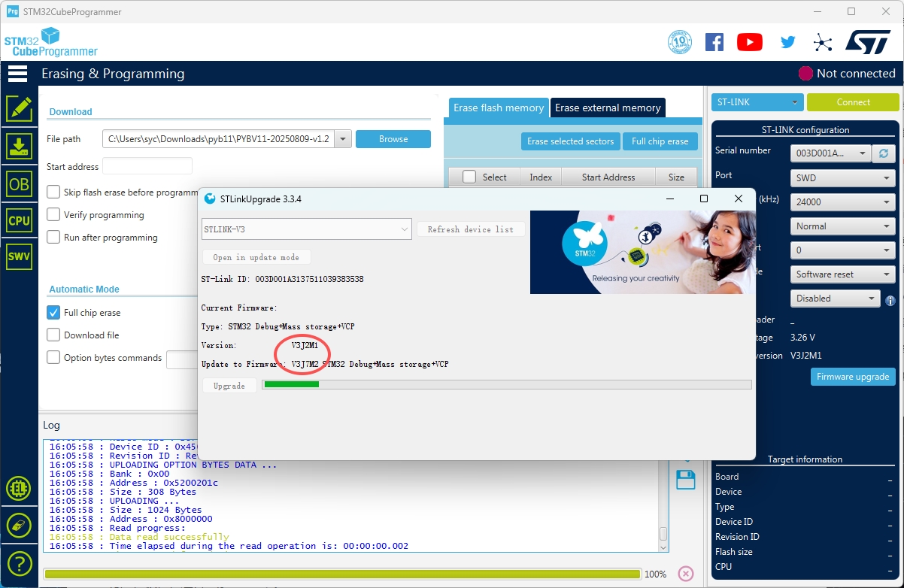
Task: Open Access port 0 dropdown
Action: 843,250
